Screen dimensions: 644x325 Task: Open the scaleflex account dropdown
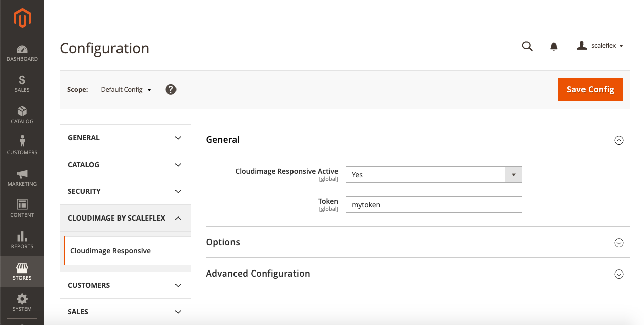[600, 46]
